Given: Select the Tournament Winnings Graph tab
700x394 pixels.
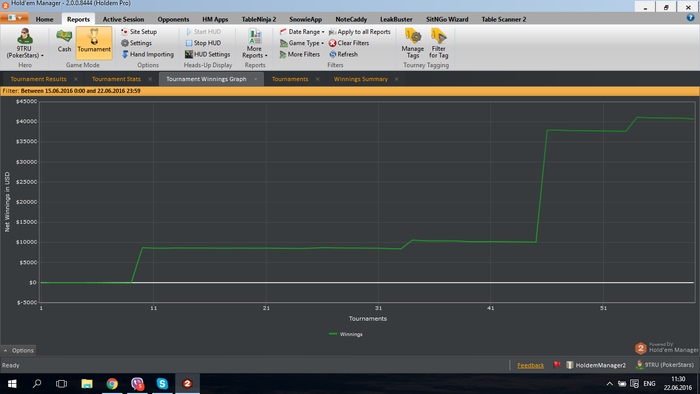Looking at the screenshot, I should coord(206,79).
